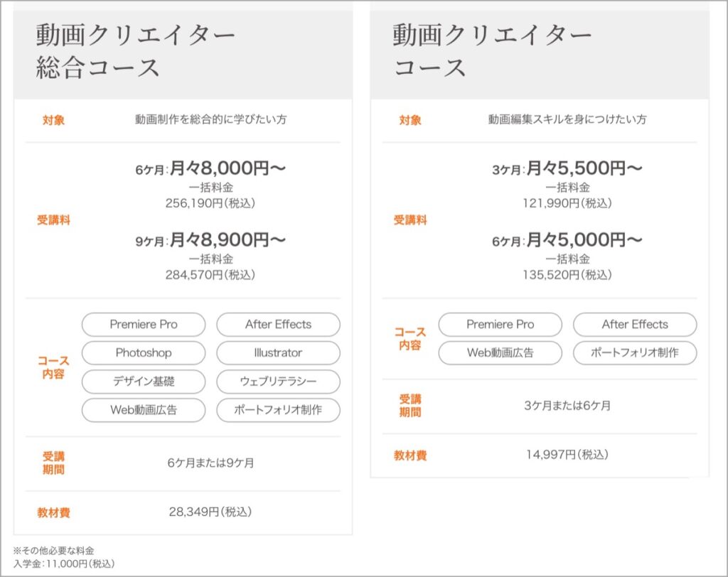Click the 受講期間 label beside 3ヶ月または6ヶ月
The width and height of the screenshot is (728, 577).
(x=410, y=406)
